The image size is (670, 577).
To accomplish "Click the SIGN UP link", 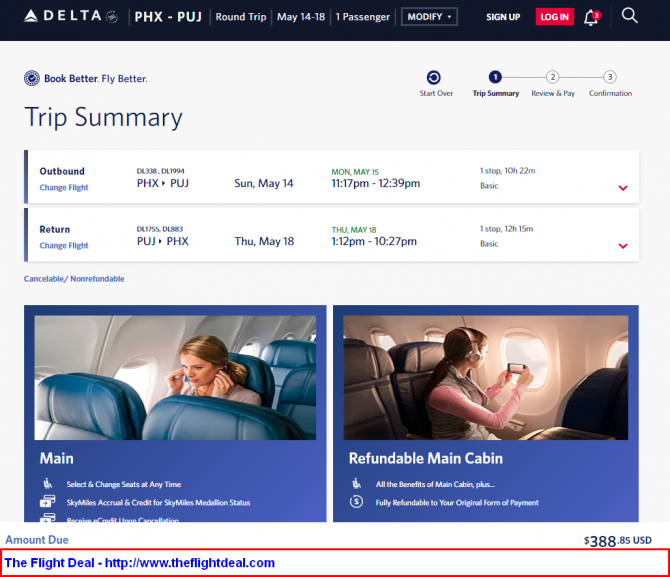I will click(503, 17).
